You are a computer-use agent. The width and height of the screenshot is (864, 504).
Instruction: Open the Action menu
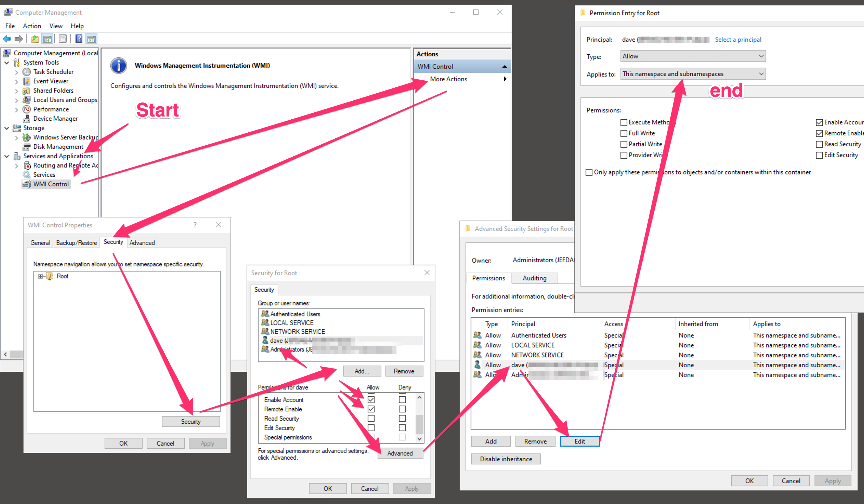tap(31, 26)
